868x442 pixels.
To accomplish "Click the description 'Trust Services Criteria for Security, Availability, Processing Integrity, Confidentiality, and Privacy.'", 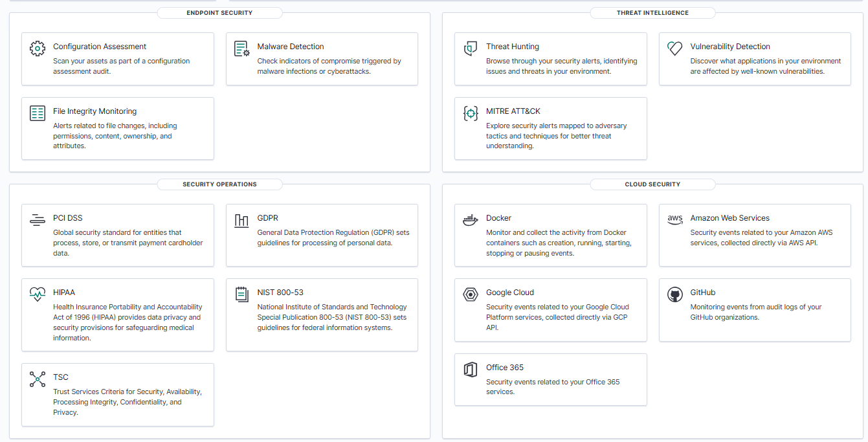I will tap(128, 402).
